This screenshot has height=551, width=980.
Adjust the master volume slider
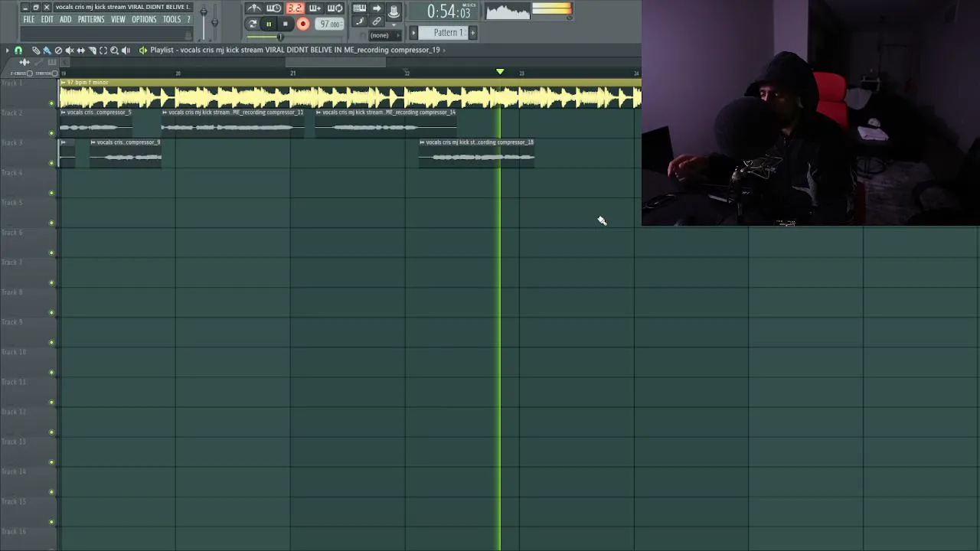pyautogui.click(x=204, y=20)
